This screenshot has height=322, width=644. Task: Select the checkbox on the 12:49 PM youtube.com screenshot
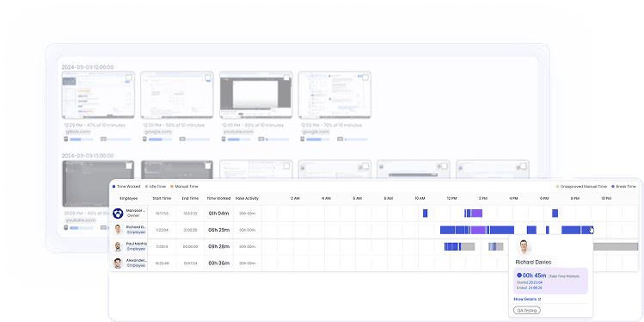286,77
